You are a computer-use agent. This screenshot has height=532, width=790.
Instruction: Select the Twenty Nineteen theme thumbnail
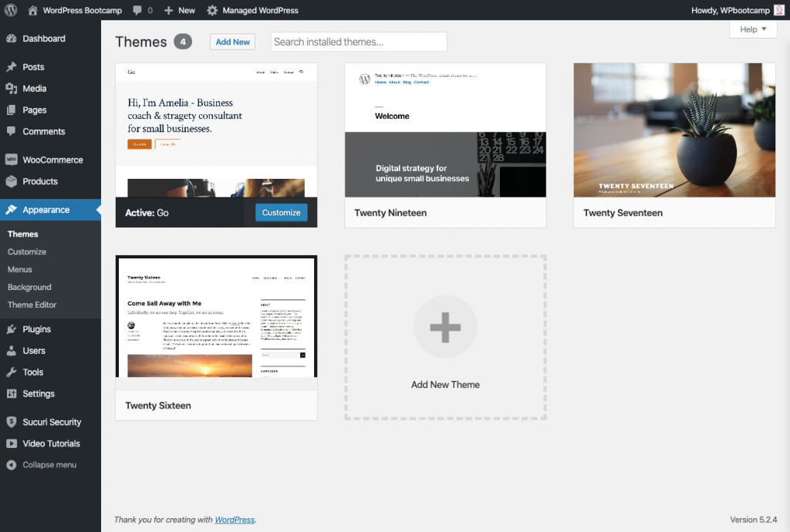coord(445,130)
